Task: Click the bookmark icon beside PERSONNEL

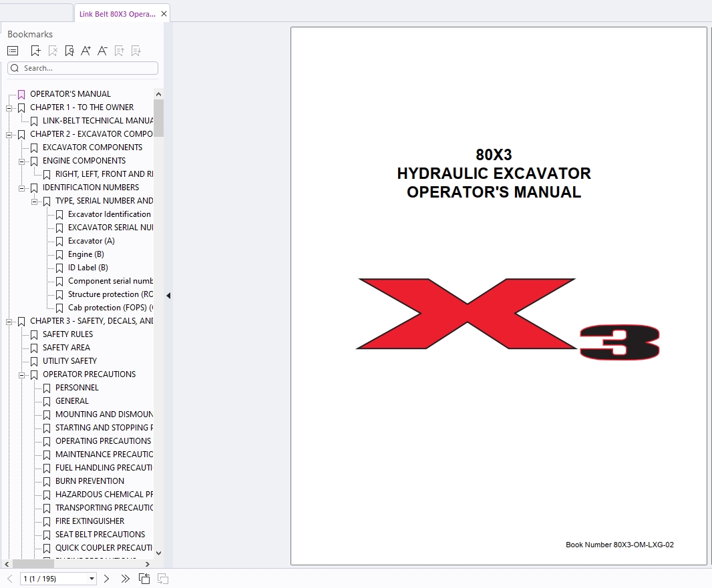Action: (x=47, y=388)
